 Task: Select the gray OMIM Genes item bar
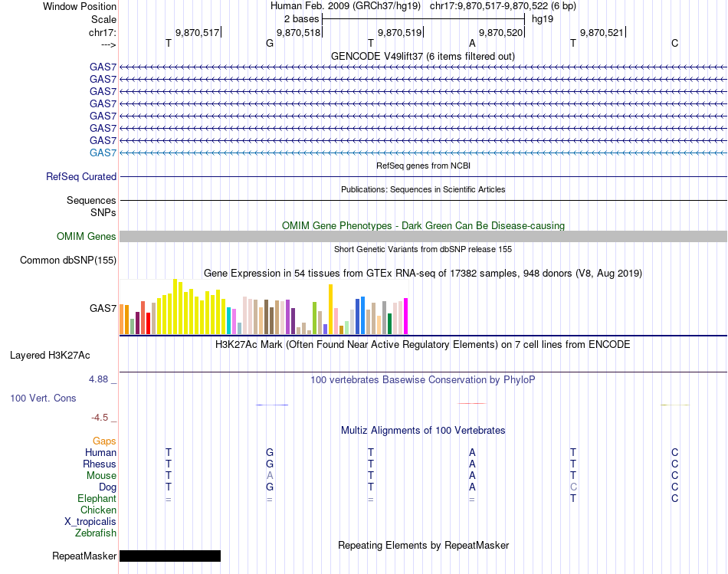[x=423, y=236]
